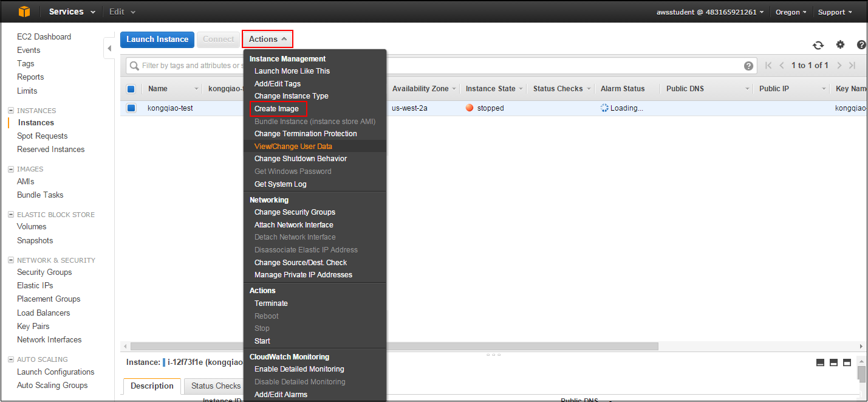Collapse the left navigation sidebar arrow

coord(109,49)
